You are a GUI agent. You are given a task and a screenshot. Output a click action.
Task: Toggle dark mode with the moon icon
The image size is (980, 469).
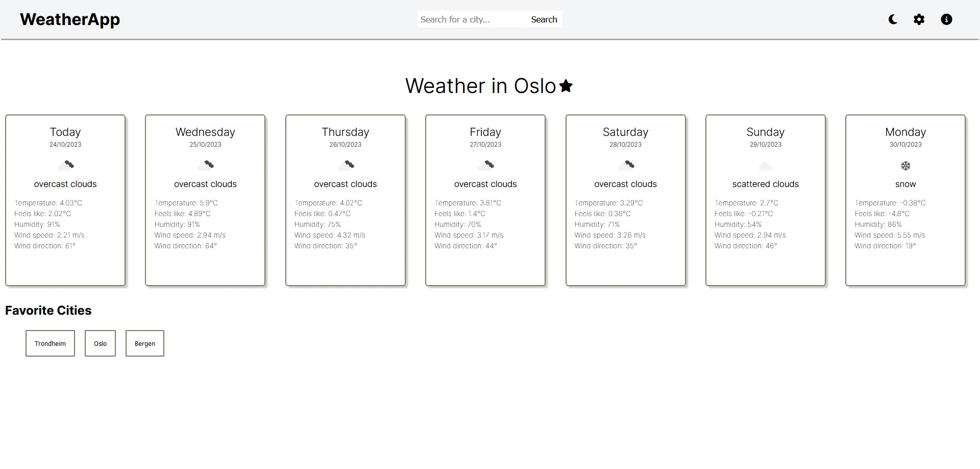(x=893, y=19)
